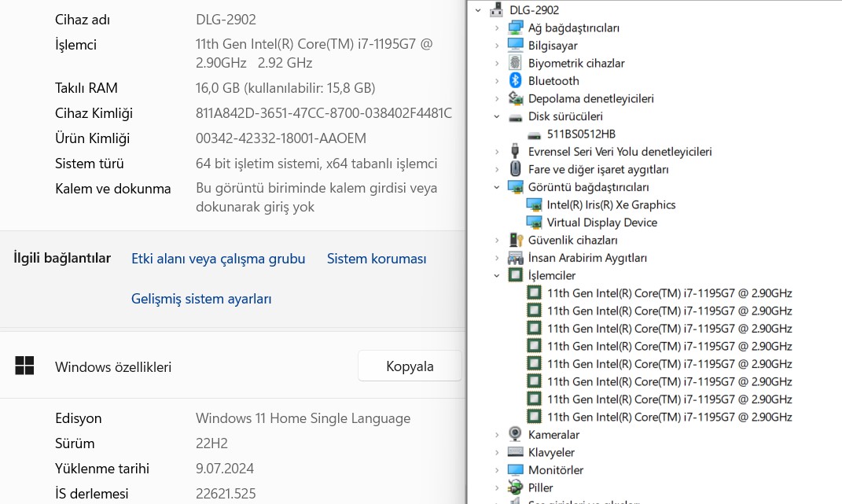The image size is (842, 504).
Task: Expand the Piller category
Action: (497, 487)
